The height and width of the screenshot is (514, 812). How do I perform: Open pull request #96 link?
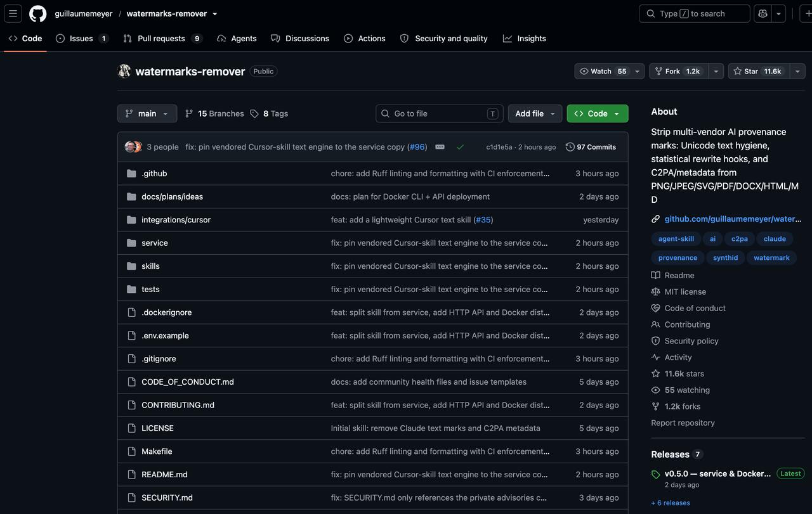[417, 147]
